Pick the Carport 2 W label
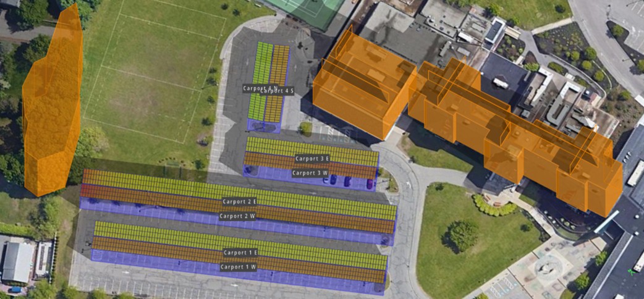 pyautogui.click(x=237, y=216)
